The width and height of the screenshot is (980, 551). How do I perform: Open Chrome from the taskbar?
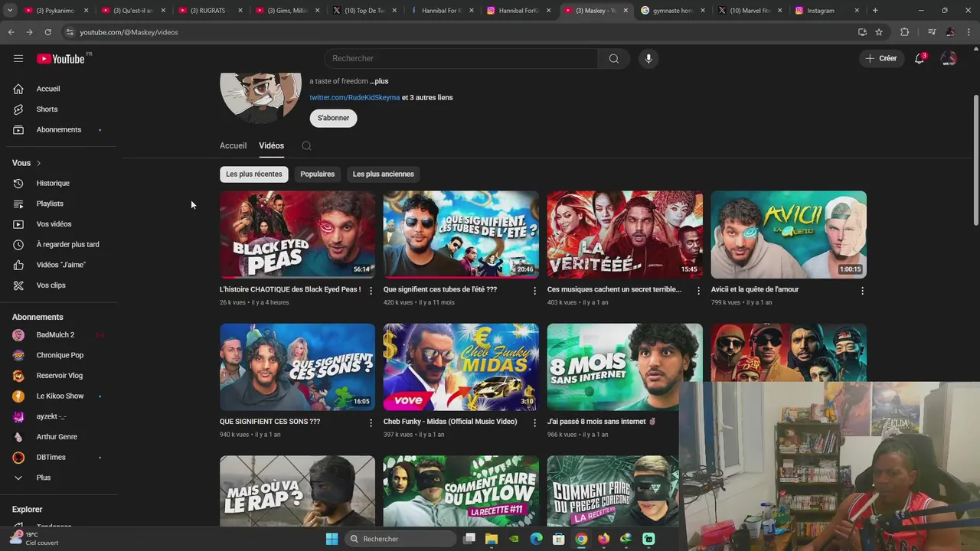click(x=581, y=539)
